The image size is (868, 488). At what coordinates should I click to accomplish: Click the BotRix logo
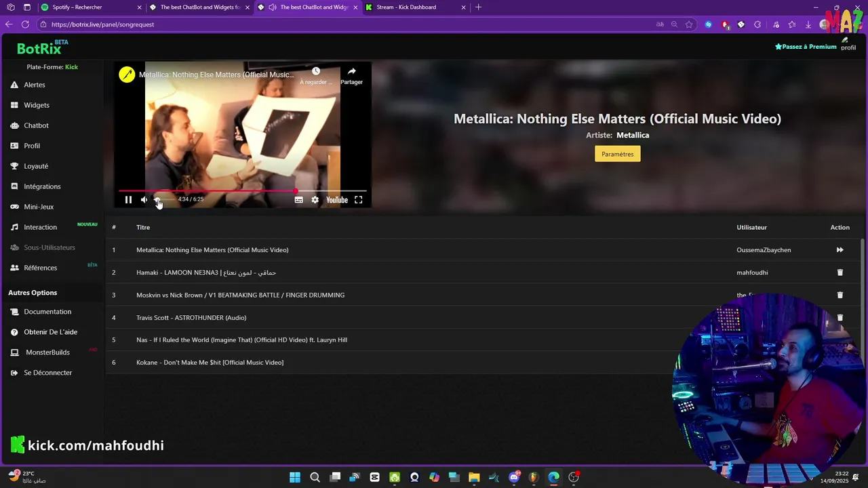39,48
